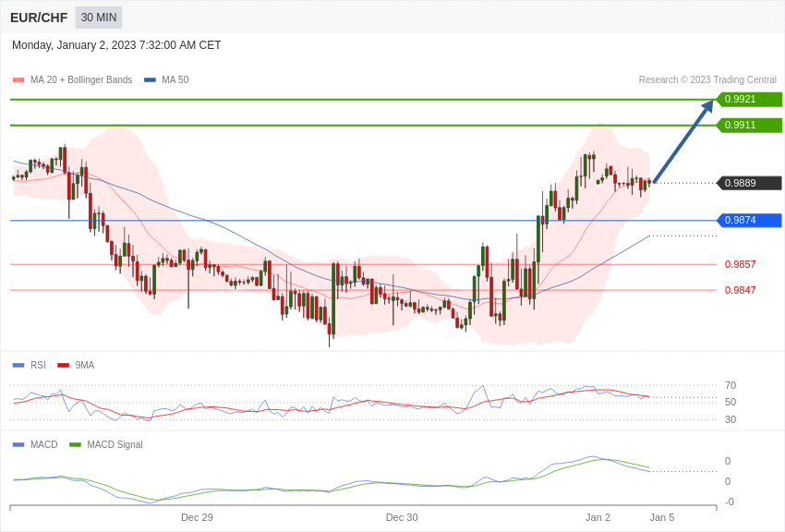This screenshot has height=532, width=785.
Task: Click the 0.9889 current price tag
Action: pyautogui.click(x=749, y=183)
